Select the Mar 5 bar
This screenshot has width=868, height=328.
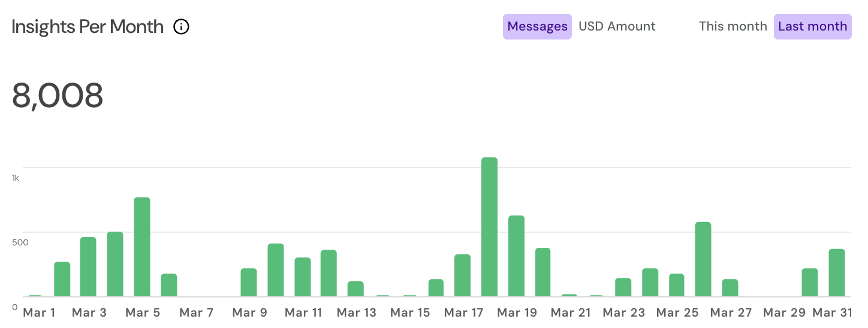[142, 247]
